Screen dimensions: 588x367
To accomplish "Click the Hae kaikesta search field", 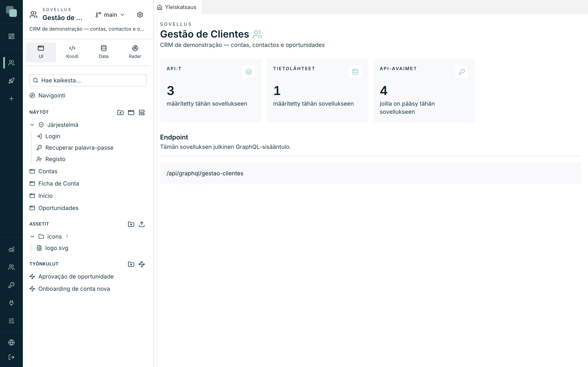I will click(x=88, y=80).
